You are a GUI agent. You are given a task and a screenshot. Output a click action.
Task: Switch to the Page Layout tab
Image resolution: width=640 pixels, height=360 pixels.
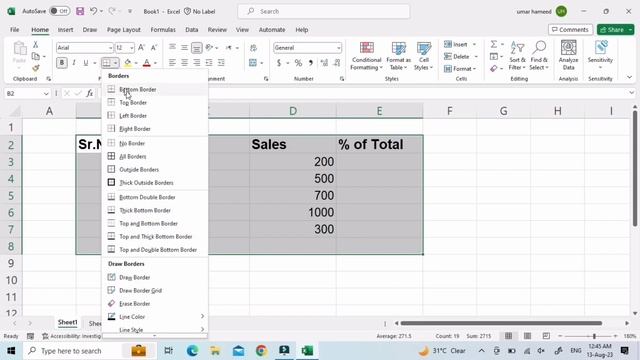[x=124, y=30]
